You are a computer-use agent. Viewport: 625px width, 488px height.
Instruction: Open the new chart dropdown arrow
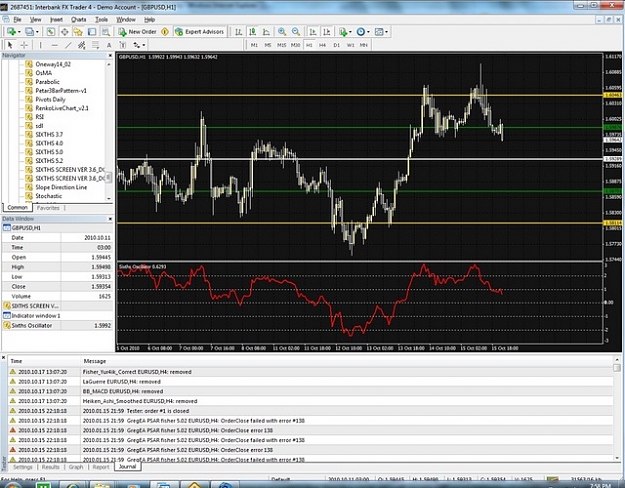[19, 32]
